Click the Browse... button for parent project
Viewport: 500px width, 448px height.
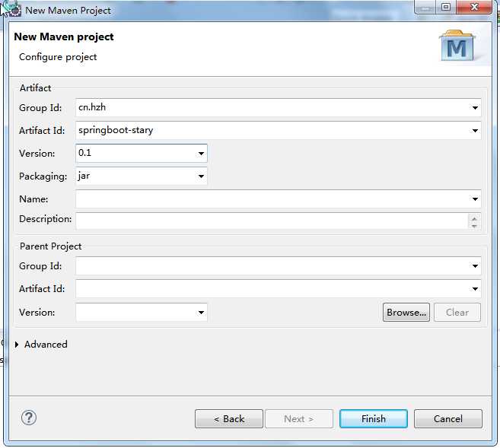406,313
